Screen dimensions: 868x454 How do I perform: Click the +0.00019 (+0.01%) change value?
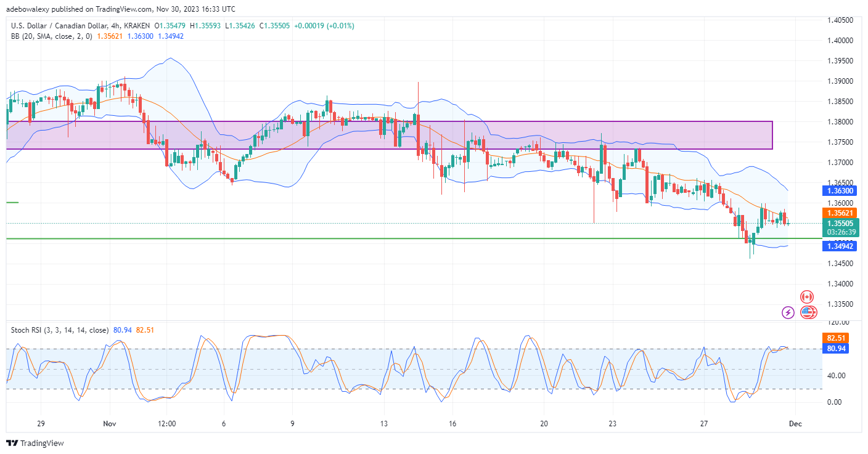click(324, 26)
